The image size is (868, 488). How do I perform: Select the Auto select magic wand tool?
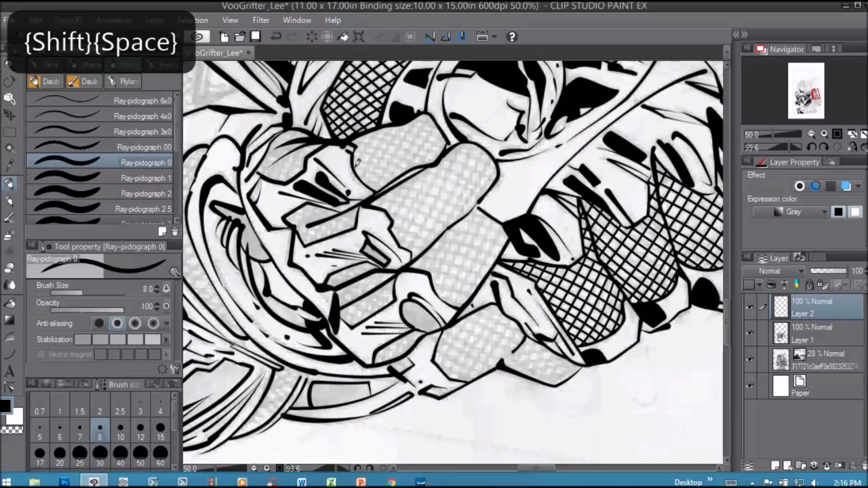9,148
